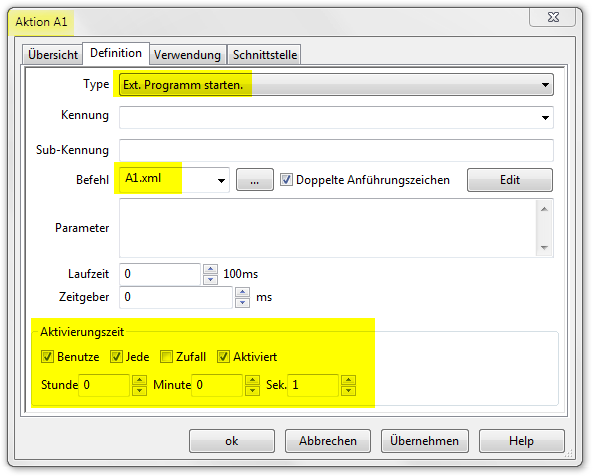Browse for a Befehl file with ... button
This screenshot has width=593, height=476.
(255, 180)
